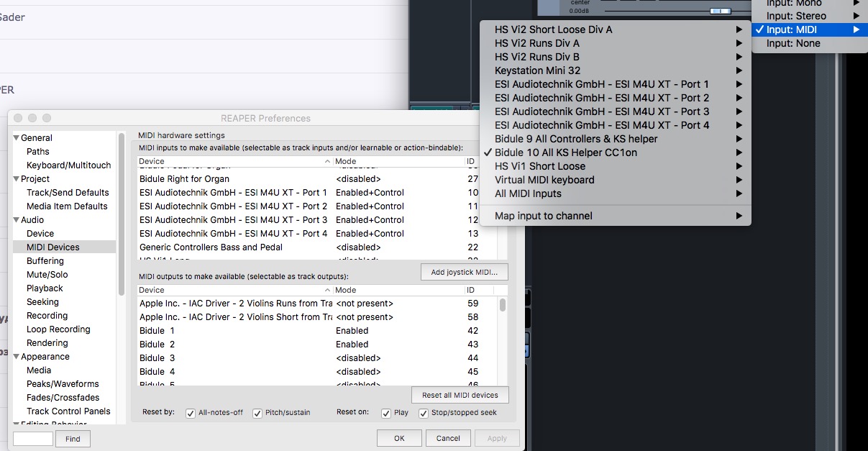This screenshot has width=868, height=451.
Task: Select Bidule 3 MIDI output row
Action: coord(317,358)
